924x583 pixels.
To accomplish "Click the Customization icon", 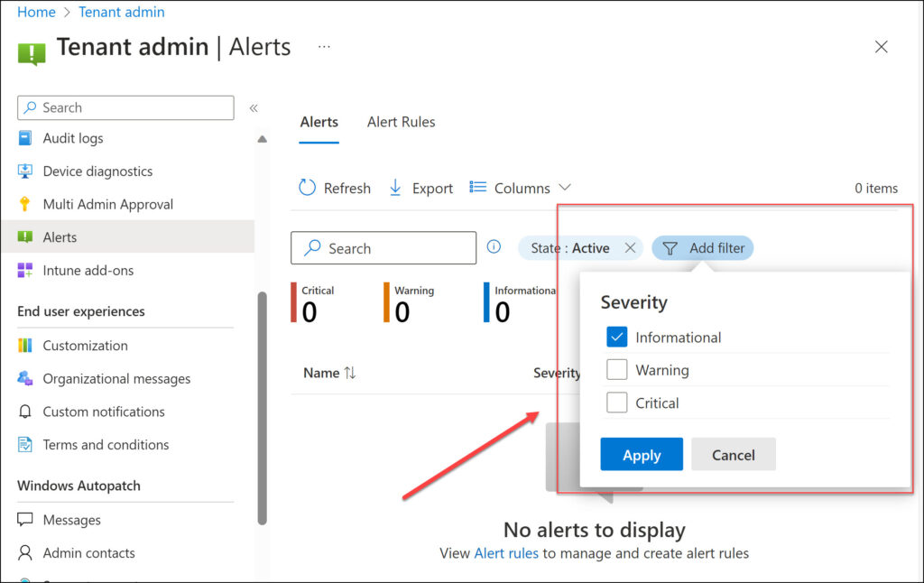I will [x=24, y=346].
